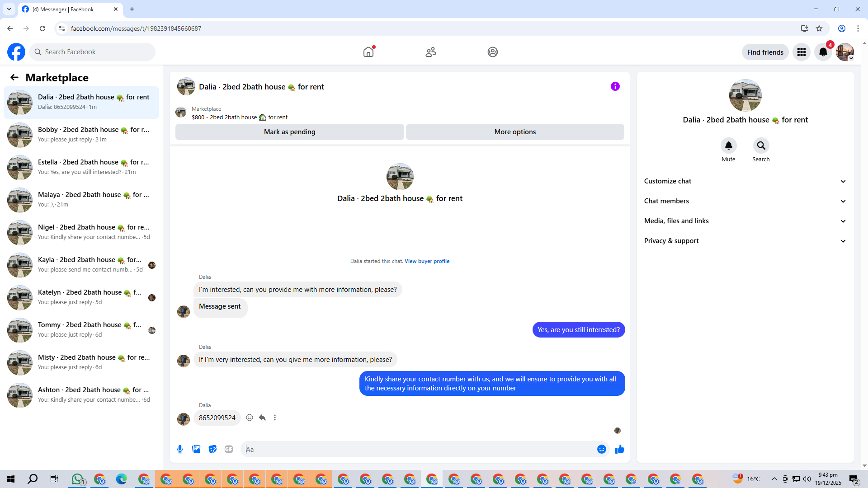Open more options for phone number message

(x=275, y=418)
